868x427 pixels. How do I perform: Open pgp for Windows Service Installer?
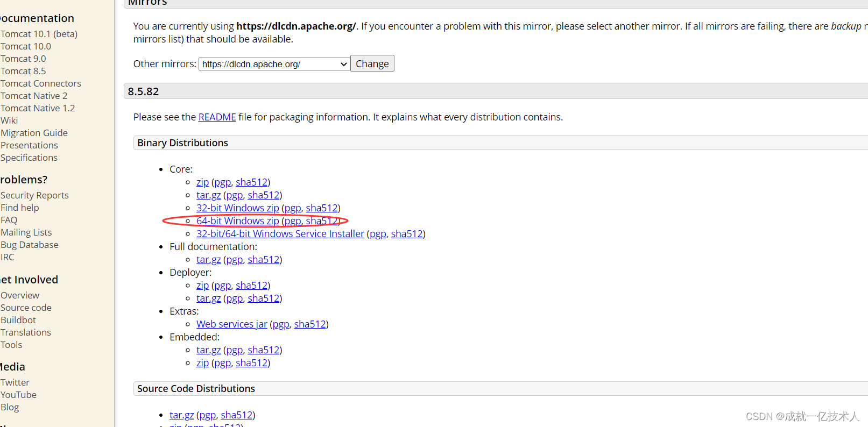point(378,234)
